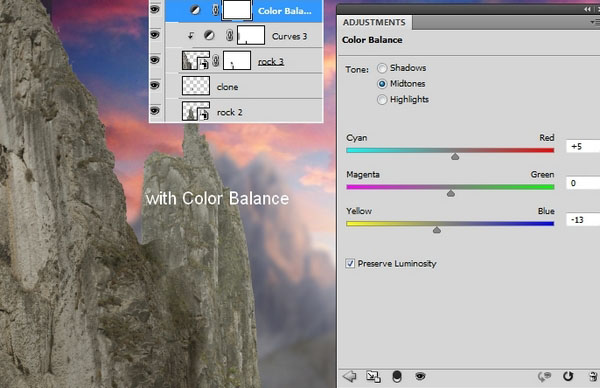Click the Cyan-Red value field

pos(582,147)
